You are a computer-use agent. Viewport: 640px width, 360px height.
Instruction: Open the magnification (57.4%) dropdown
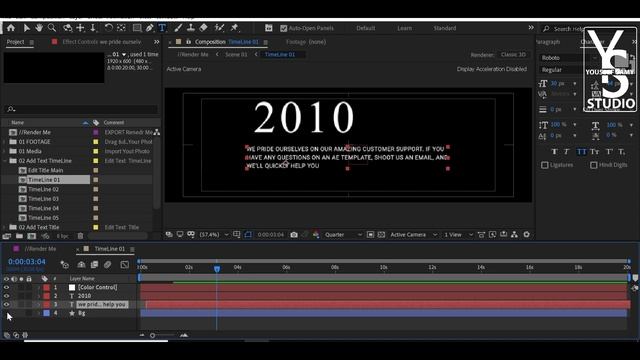tap(213, 235)
